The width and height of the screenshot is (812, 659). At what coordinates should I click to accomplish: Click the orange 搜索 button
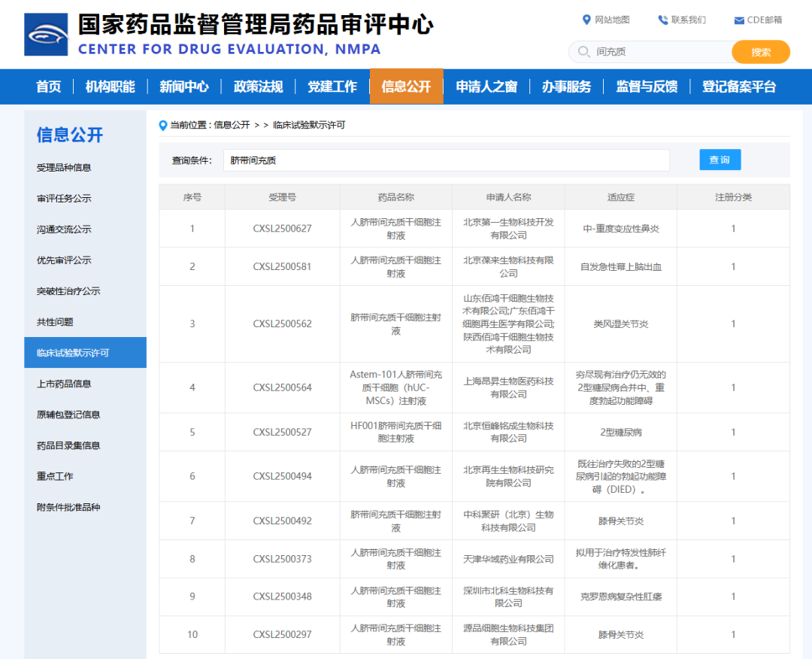(x=760, y=51)
